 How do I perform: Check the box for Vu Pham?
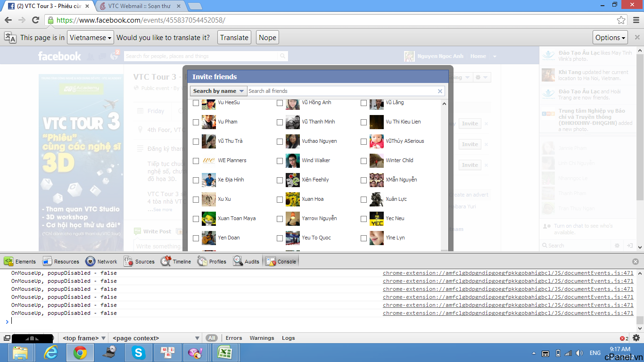coord(196,122)
